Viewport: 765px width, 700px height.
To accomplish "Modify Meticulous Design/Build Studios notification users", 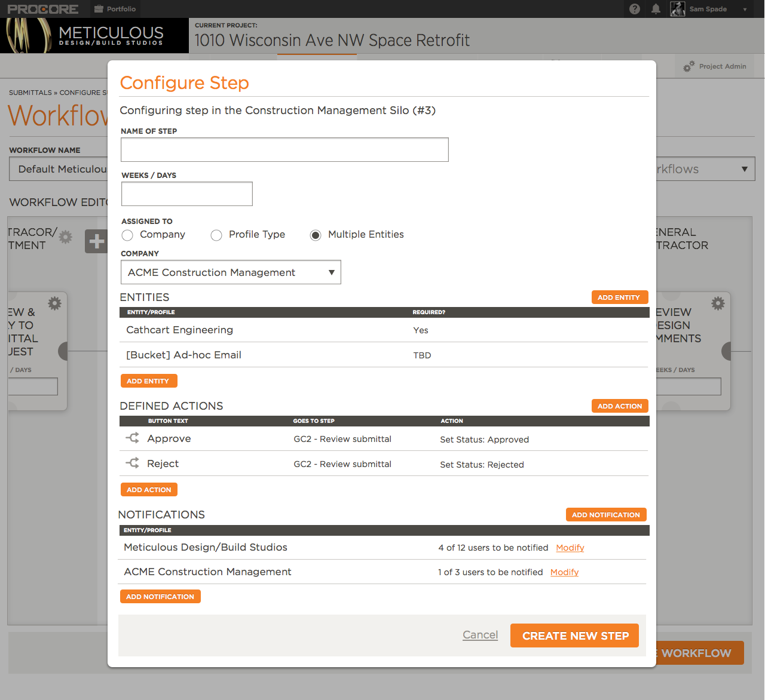I will tap(570, 548).
